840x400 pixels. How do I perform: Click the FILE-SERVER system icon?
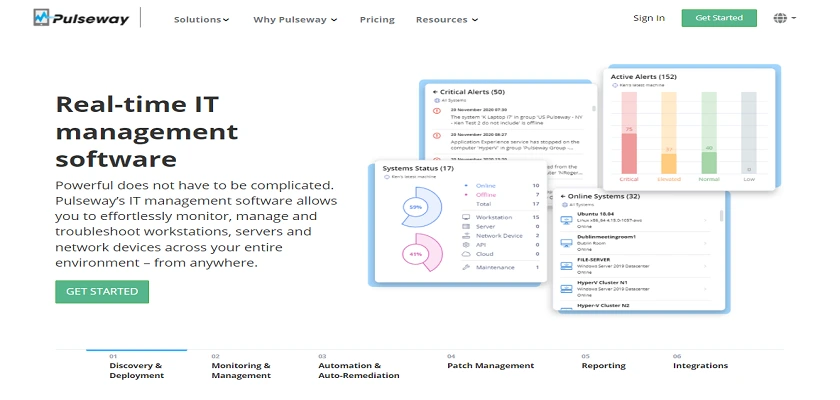pyautogui.click(x=566, y=266)
